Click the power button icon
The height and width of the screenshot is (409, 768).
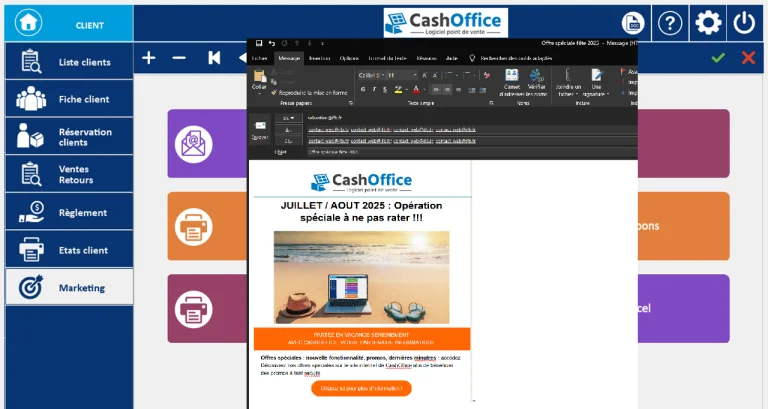[x=744, y=22]
